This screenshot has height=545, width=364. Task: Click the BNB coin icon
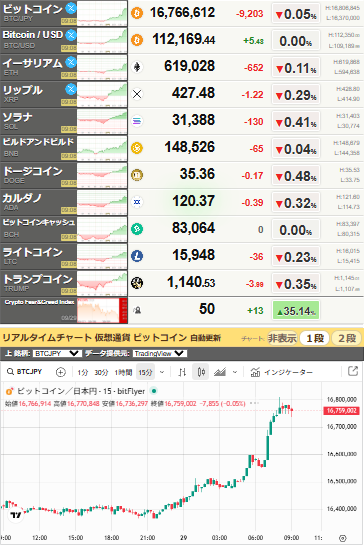click(x=137, y=148)
